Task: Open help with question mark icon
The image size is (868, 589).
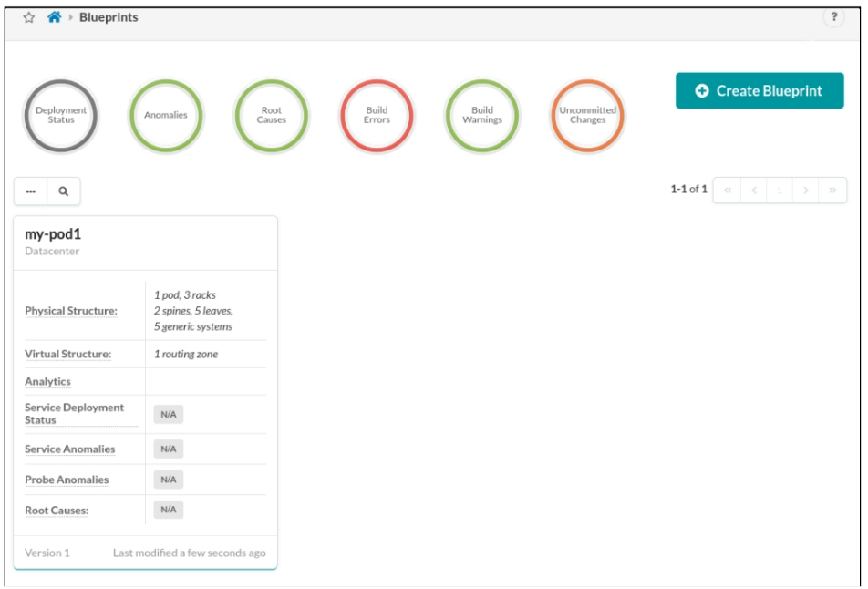Action: (x=833, y=17)
